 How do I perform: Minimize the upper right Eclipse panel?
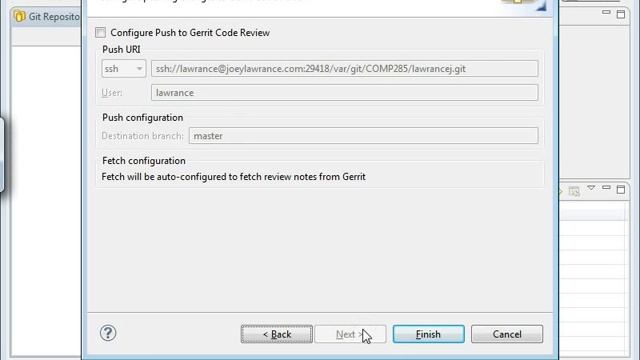606,13
